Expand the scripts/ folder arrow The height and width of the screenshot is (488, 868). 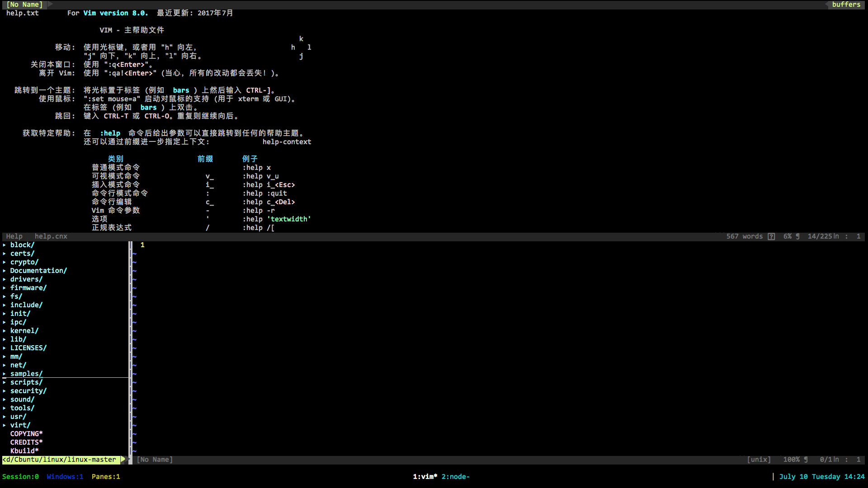tap(5, 382)
